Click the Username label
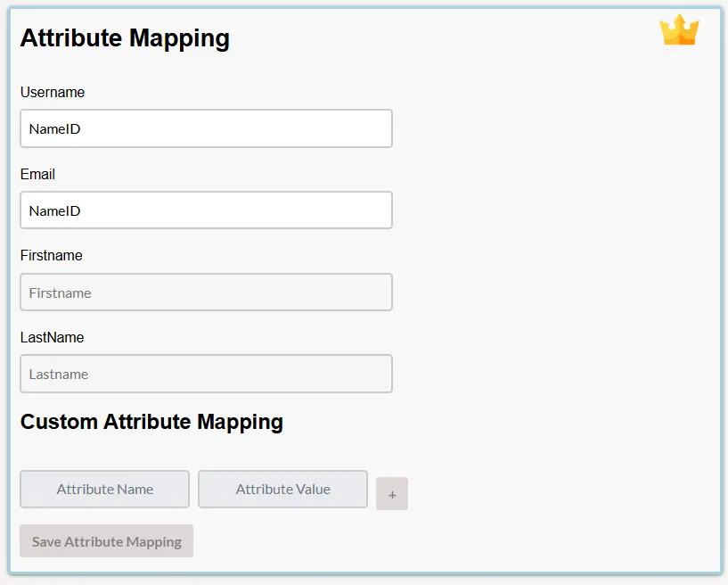Viewport: 728px width, 585px height. tap(53, 93)
